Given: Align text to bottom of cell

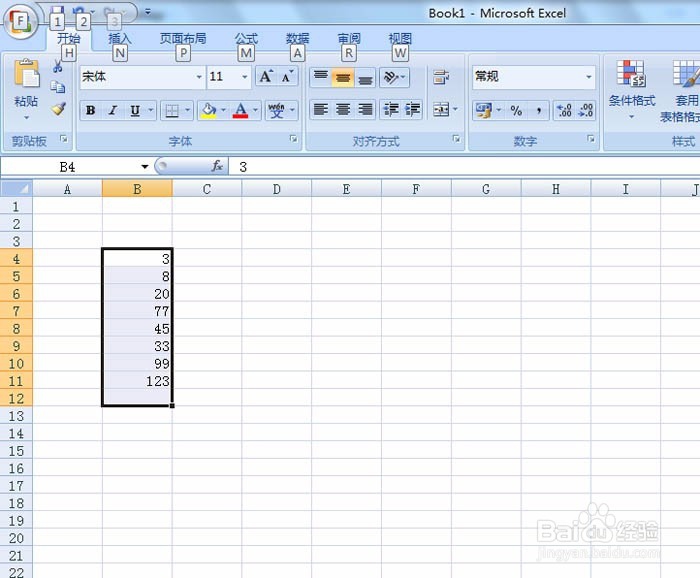Looking at the screenshot, I should tap(365, 77).
